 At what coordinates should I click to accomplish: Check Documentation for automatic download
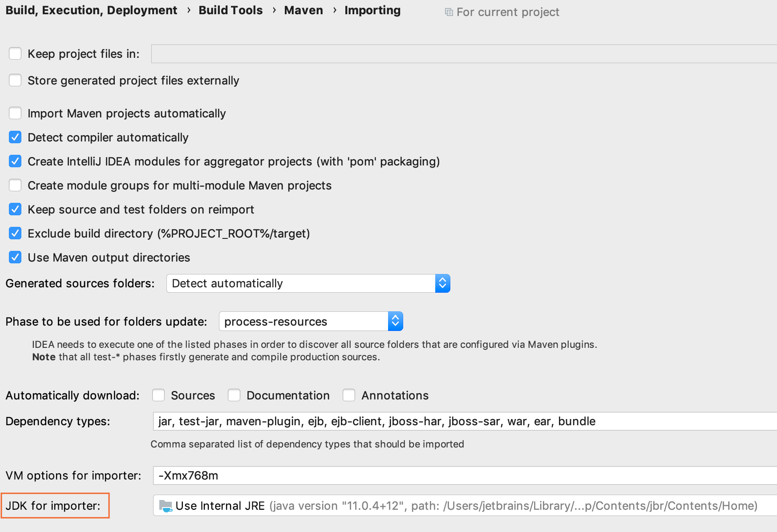234,395
